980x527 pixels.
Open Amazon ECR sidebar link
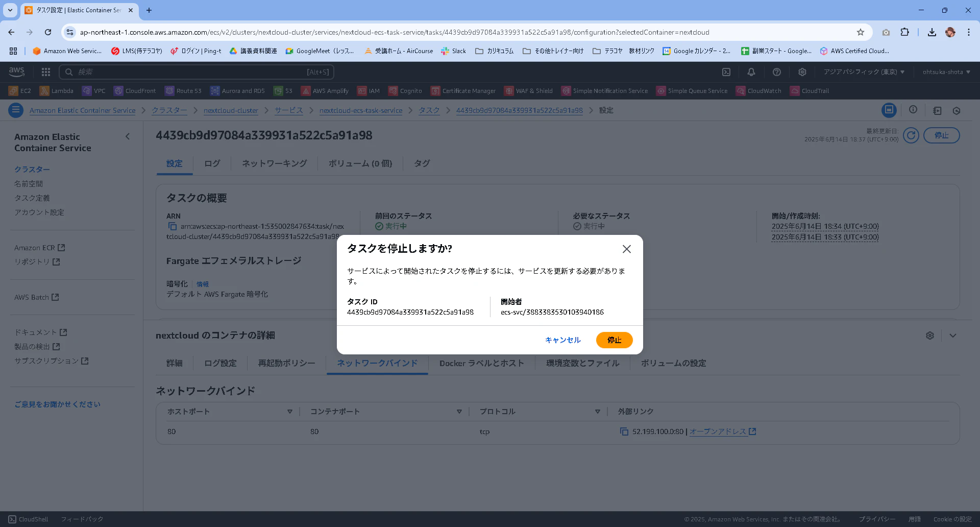[39, 248]
